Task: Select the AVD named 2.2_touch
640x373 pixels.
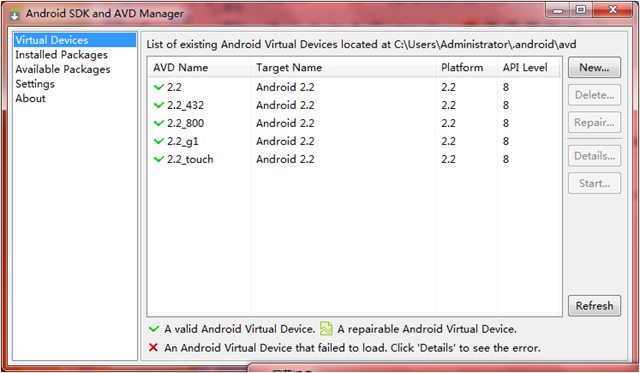Action: coord(355,159)
